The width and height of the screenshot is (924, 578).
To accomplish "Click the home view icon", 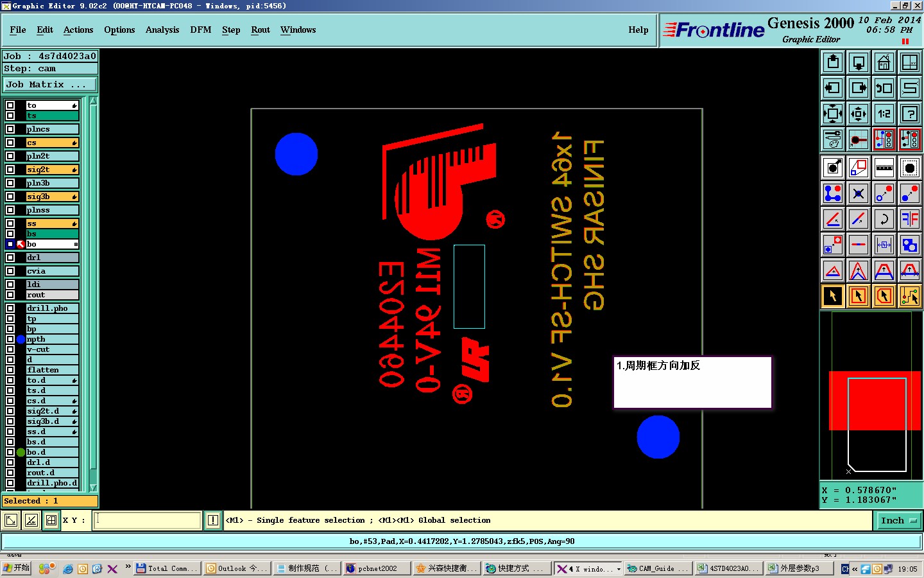I will (884, 62).
